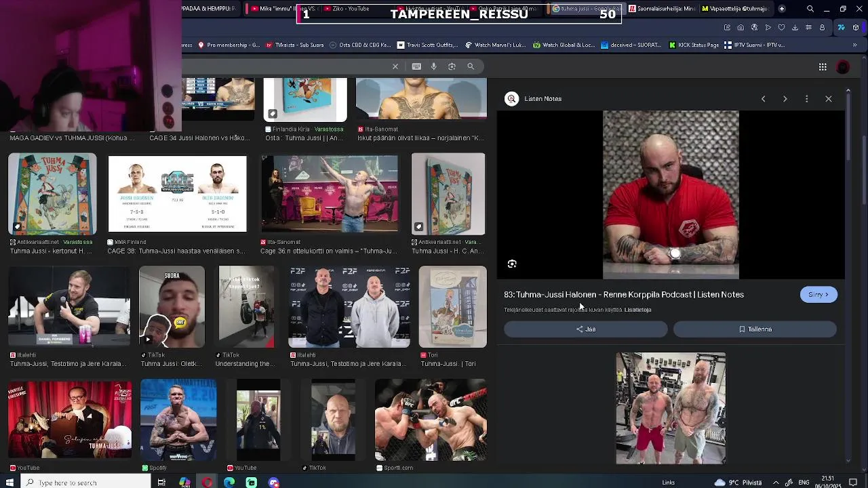Image resolution: width=868 pixels, height=488 pixels.
Task: Open the browser tab search magnifier
Action: [810, 9]
